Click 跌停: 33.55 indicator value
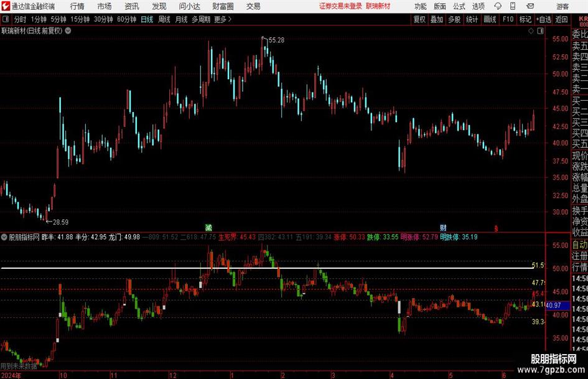 tap(383, 237)
